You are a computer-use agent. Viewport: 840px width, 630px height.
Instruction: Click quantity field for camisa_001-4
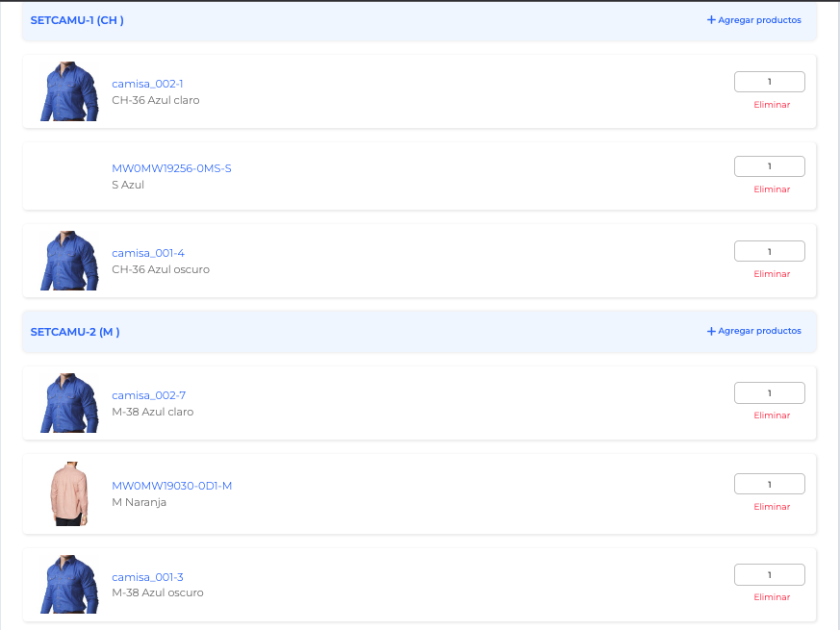pyautogui.click(x=770, y=251)
